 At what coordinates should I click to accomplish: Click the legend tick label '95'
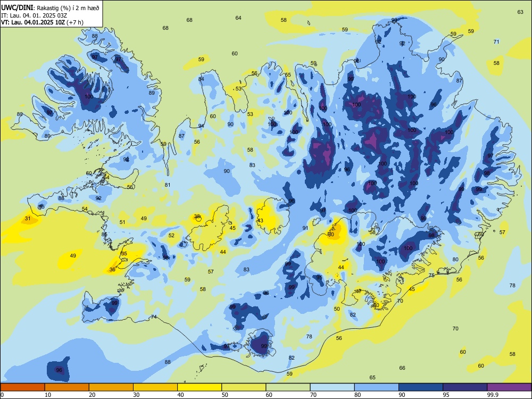(x=446, y=395)
